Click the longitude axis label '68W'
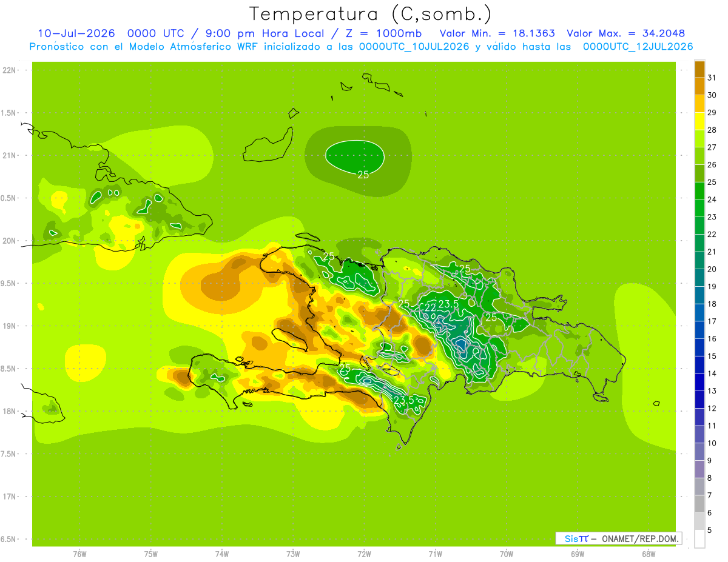Screen dimensions: 728x562 649,554
